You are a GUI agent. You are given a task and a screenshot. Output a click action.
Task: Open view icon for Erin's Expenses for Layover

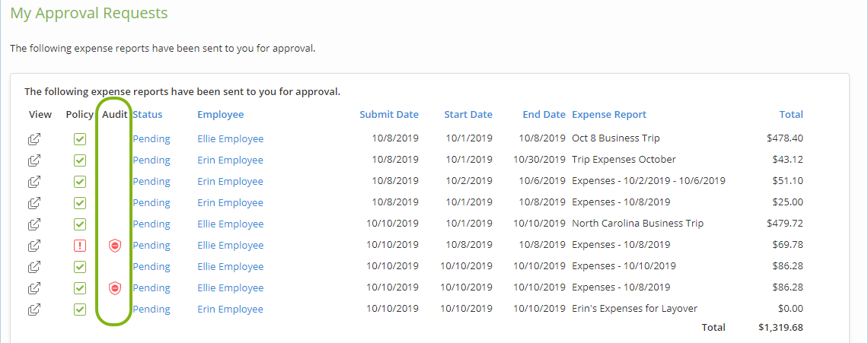point(35,310)
